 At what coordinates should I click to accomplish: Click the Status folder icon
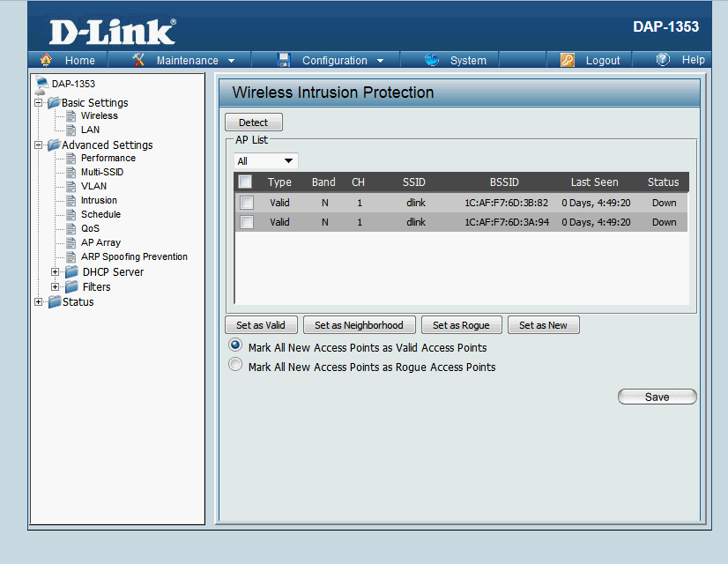[55, 301]
